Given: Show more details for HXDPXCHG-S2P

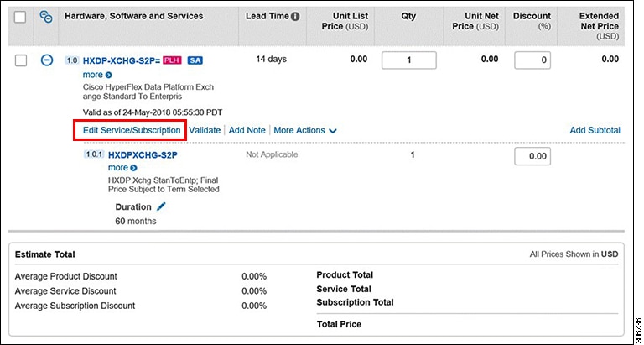Looking at the screenshot, I should (x=122, y=168).
